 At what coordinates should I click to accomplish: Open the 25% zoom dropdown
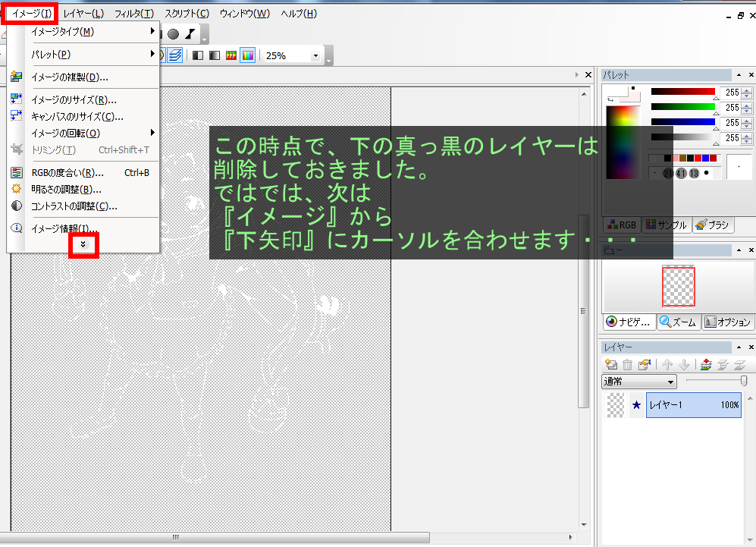click(315, 55)
